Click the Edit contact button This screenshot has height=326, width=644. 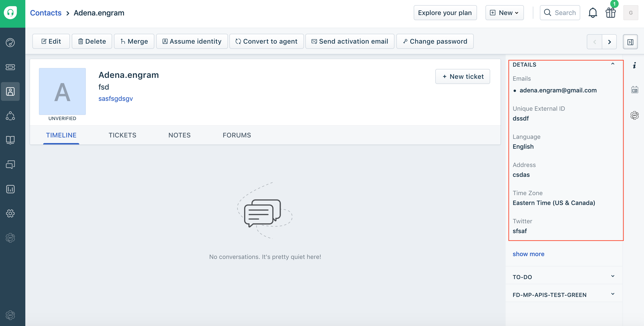[51, 41]
